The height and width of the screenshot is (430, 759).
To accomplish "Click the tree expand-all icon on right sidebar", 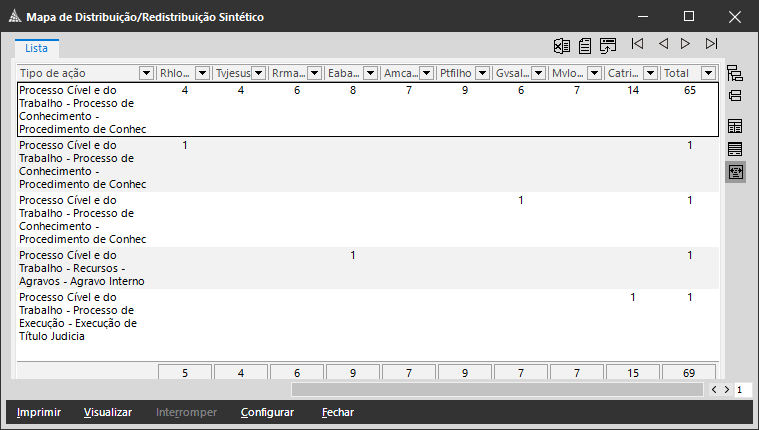I will coord(735,73).
